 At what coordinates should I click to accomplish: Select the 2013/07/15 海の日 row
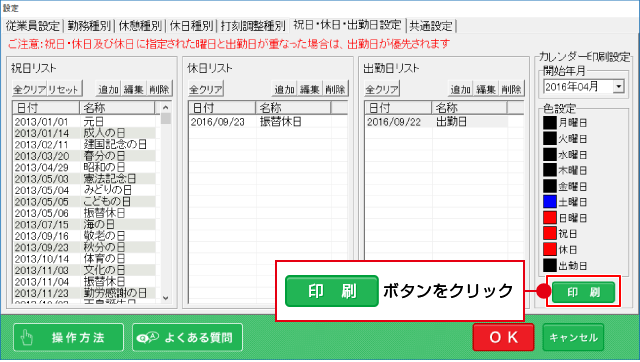[x=84, y=224]
